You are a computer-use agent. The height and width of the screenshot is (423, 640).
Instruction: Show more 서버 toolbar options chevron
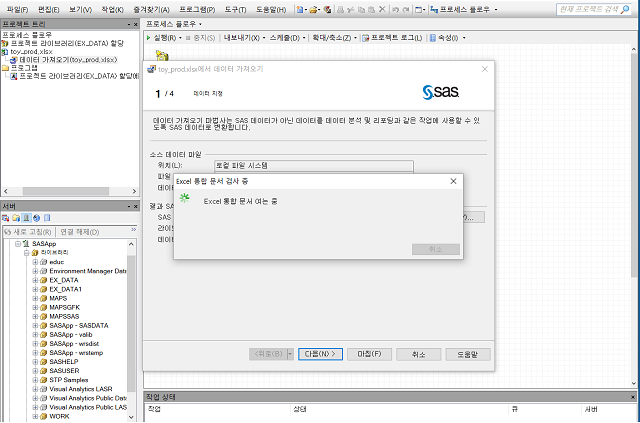click(133, 230)
